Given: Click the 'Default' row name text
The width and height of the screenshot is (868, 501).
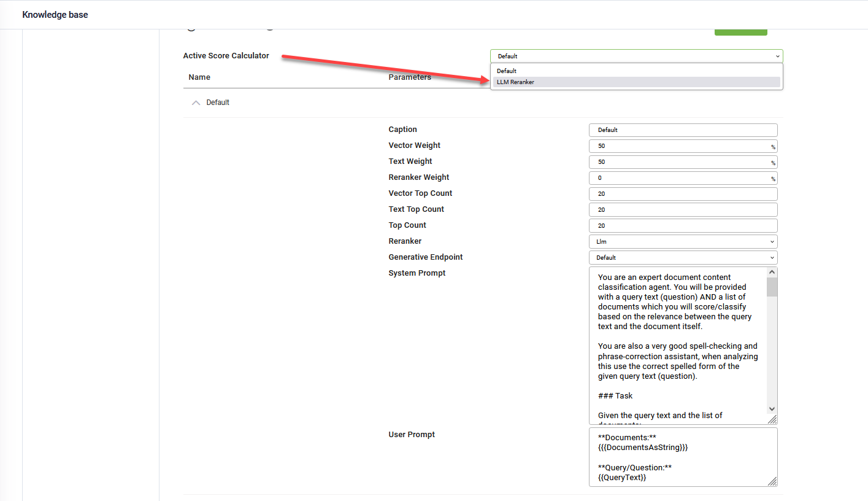Looking at the screenshot, I should click(218, 103).
